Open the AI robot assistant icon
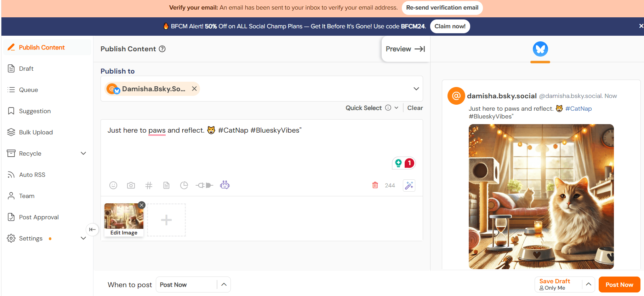 tap(225, 185)
